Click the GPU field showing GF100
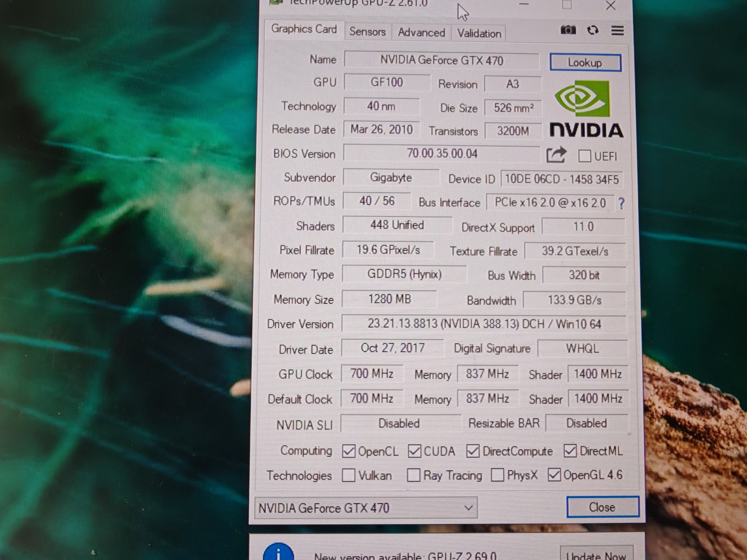Image resolution: width=747 pixels, height=560 pixels. coord(386,82)
